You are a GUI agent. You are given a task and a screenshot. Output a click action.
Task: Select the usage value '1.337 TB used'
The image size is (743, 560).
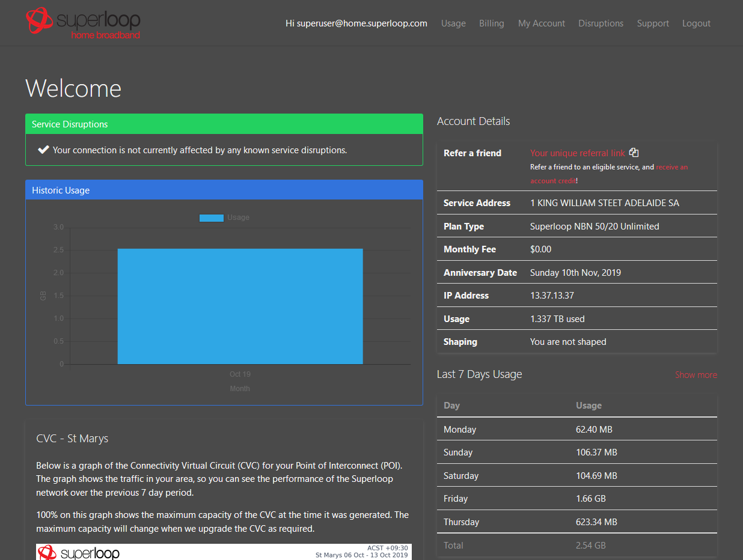(x=557, y=319)
